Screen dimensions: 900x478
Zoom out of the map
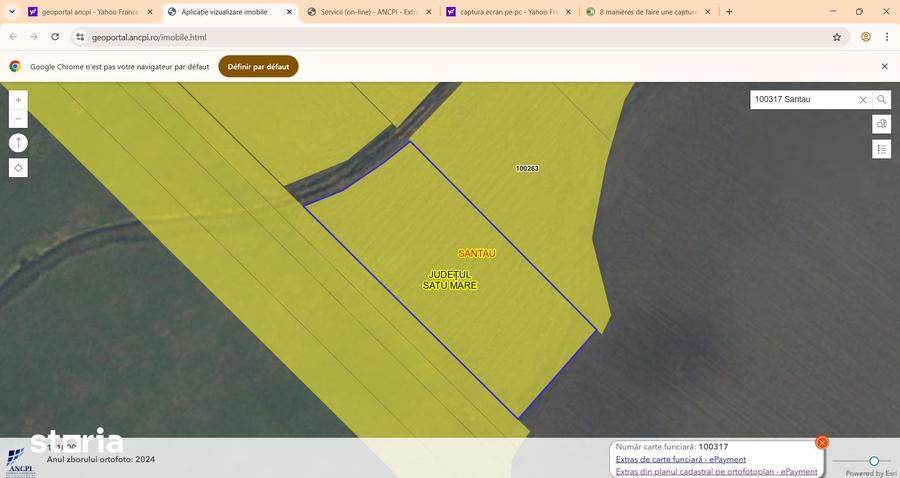click(x=18, y=119)
